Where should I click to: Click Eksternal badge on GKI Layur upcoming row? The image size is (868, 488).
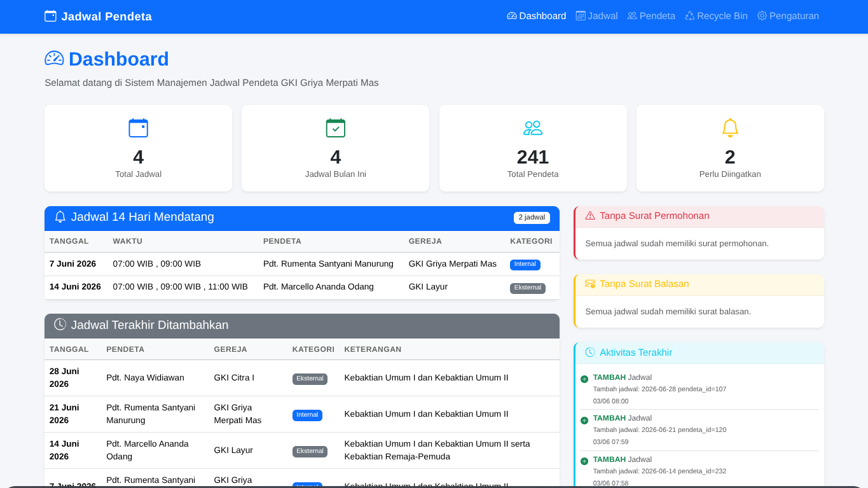coord(528,288)
